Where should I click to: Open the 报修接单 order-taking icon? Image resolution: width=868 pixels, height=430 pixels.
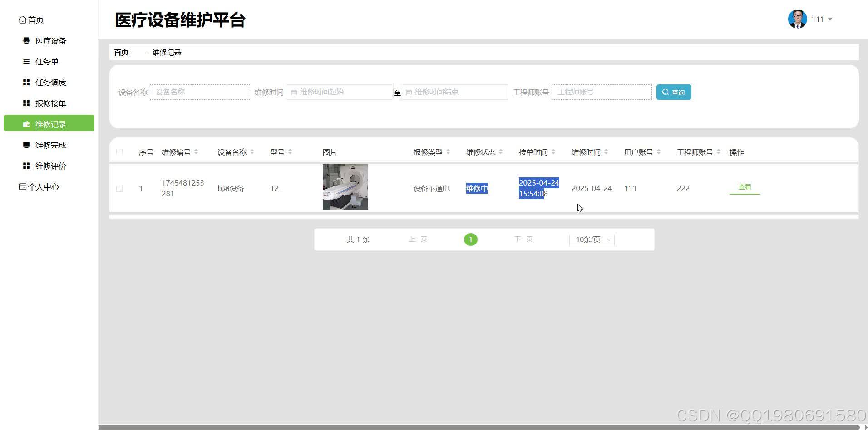26,103
